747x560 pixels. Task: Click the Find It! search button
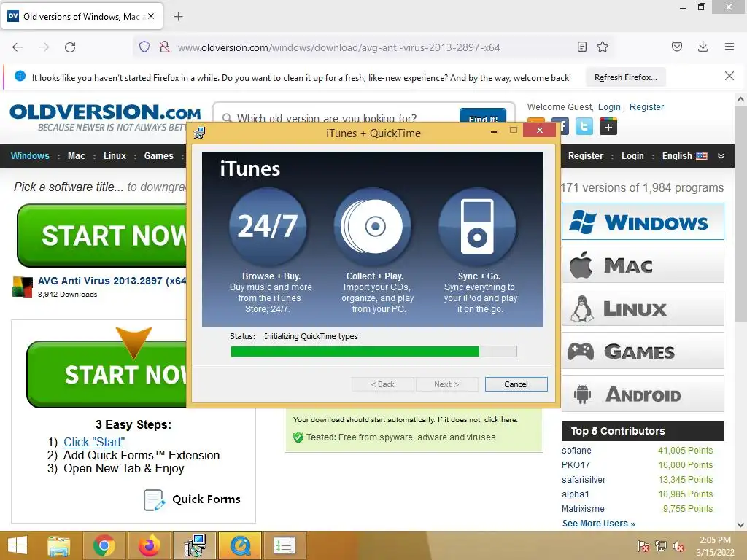[x=483, y=116]
